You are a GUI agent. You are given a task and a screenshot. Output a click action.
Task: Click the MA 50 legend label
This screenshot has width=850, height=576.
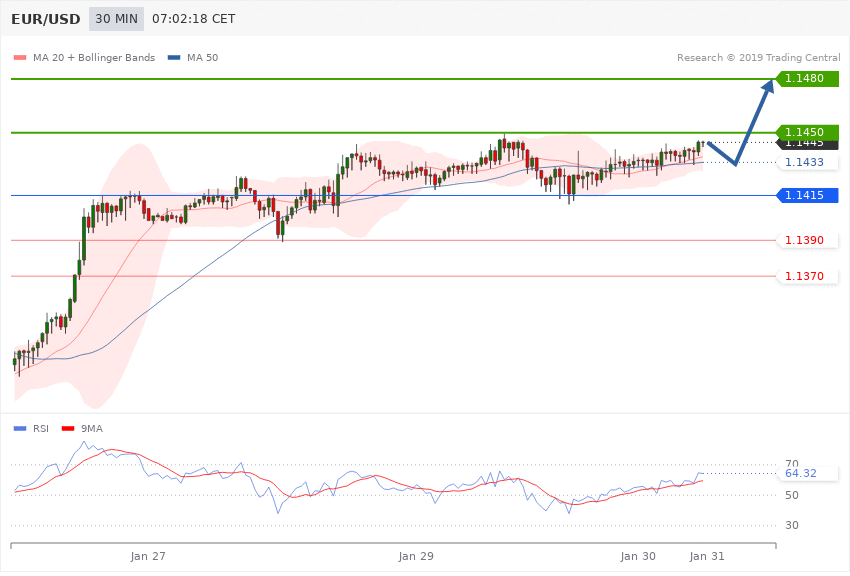[x=202, y=57]
